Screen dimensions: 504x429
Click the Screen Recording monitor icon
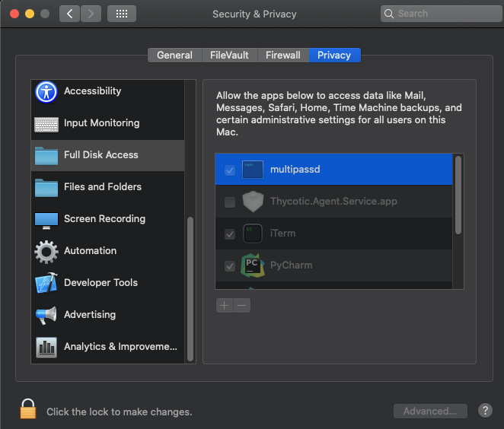click(46, 221)
